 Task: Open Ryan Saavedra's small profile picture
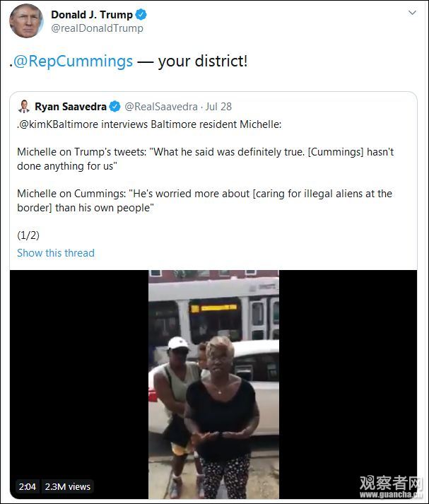pos(24,107)
